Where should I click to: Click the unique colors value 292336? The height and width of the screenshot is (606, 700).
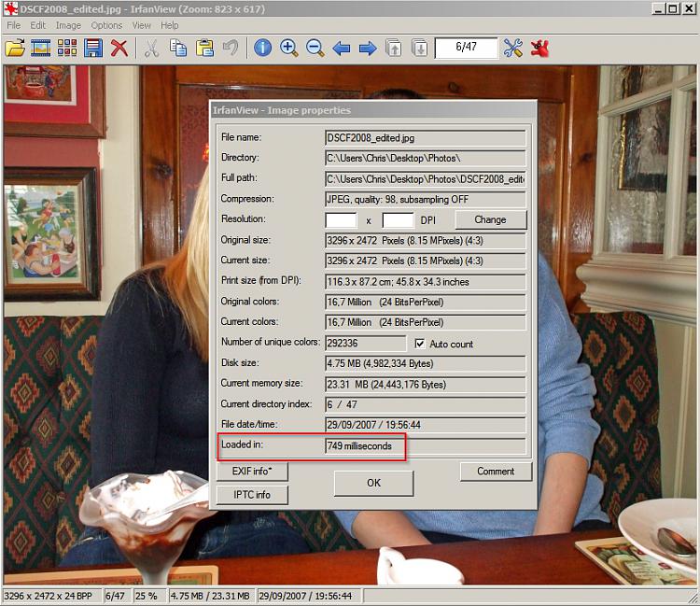366,343
